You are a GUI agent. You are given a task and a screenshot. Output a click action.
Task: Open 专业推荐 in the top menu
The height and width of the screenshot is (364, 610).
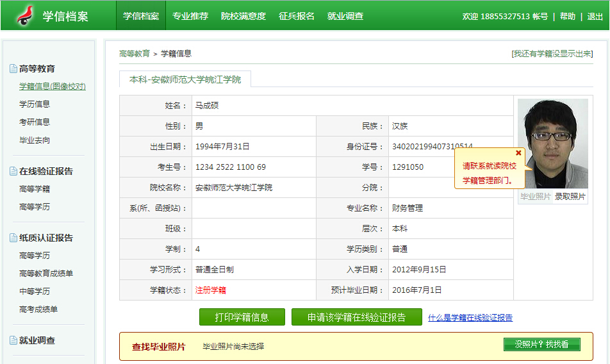[190, 16]
